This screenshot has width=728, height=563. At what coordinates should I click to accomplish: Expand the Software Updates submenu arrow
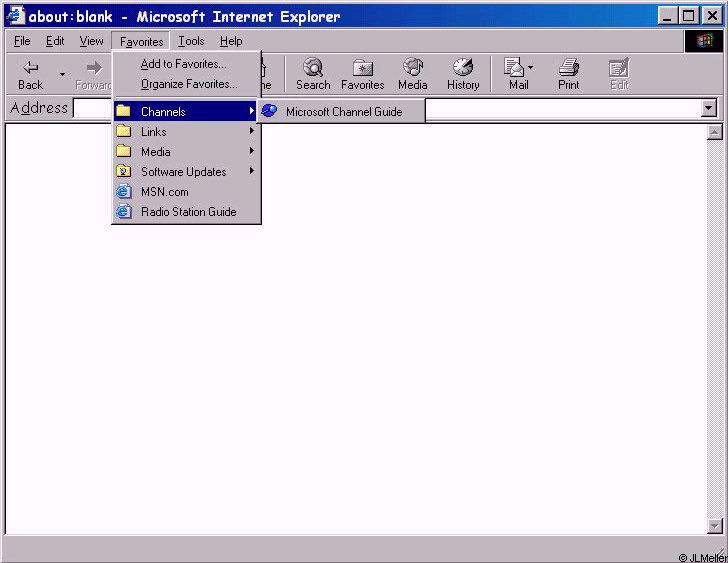[252, 171]
